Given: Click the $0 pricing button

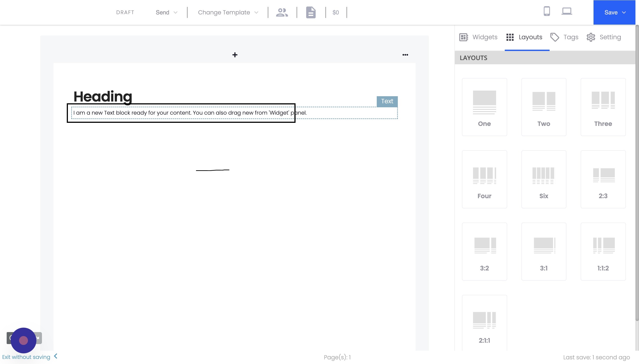Looking at the screenshot, I should 335,12.
